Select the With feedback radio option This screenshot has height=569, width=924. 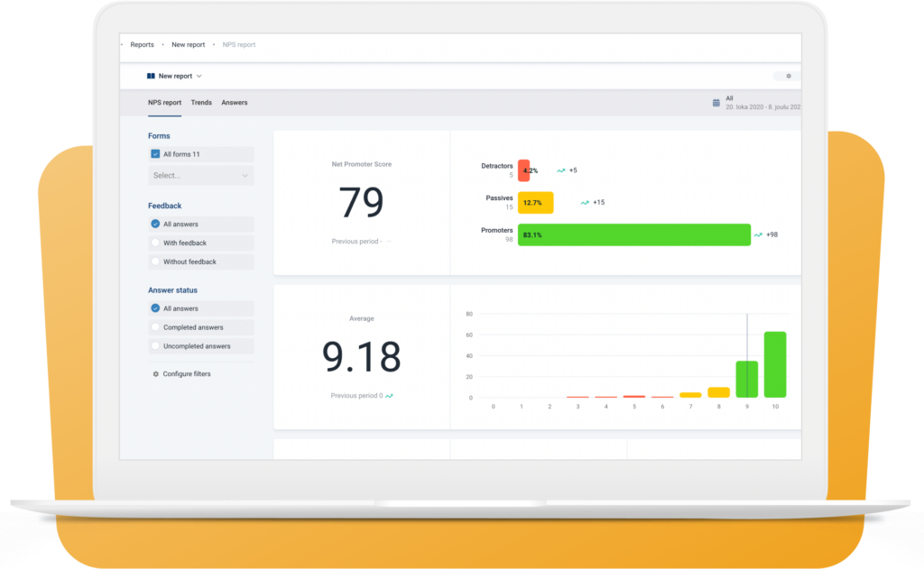155,243
